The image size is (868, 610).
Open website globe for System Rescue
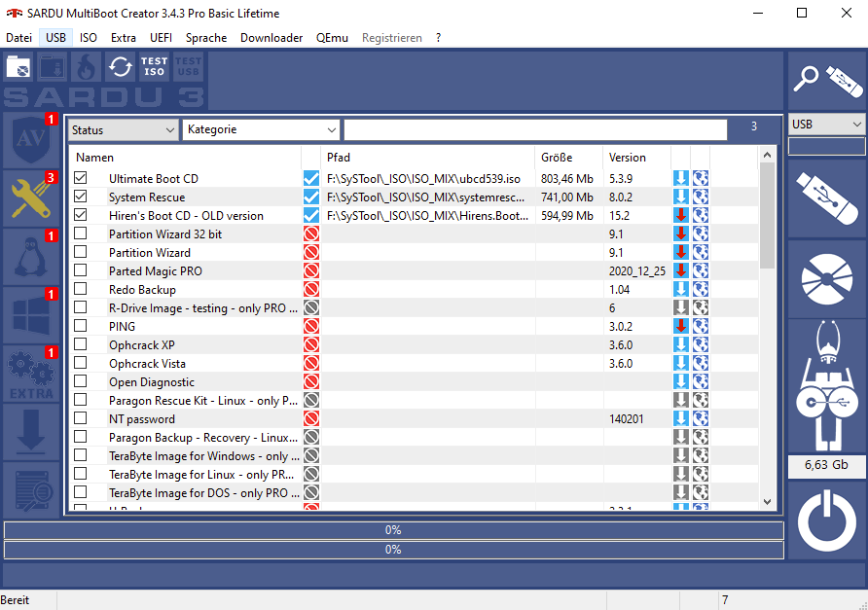pos(701,197)
